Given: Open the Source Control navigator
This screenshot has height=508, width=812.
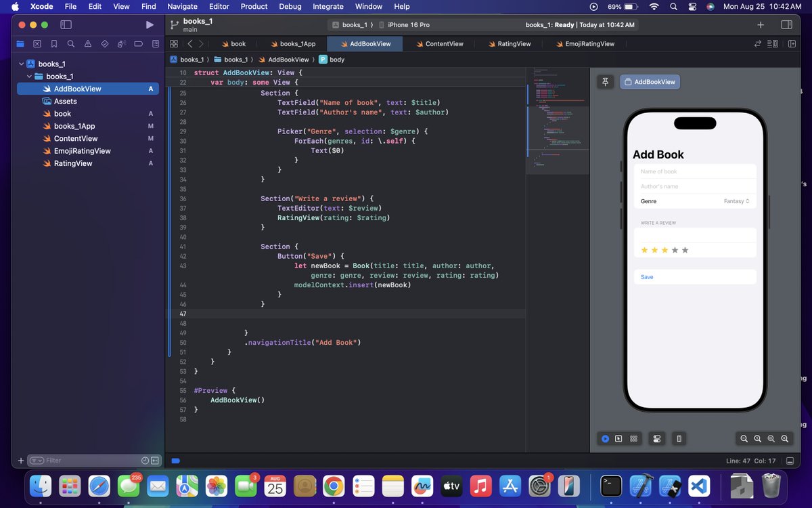Looking at the screenshot, I should pos(37,43).
